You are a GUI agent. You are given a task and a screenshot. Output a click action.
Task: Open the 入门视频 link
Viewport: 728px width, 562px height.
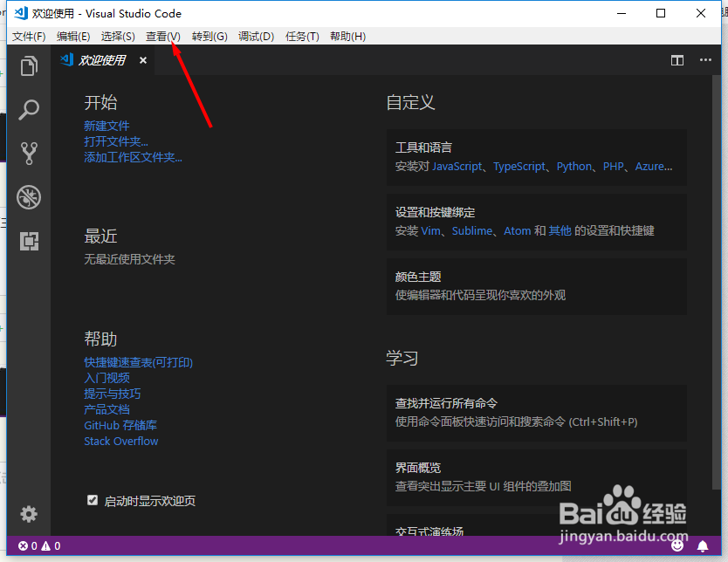[x=106, y=378]
